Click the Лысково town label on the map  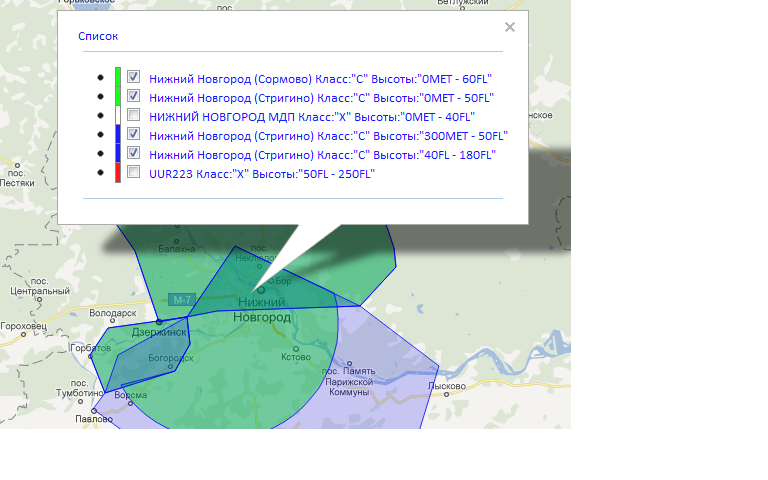(x=447, y=387)
